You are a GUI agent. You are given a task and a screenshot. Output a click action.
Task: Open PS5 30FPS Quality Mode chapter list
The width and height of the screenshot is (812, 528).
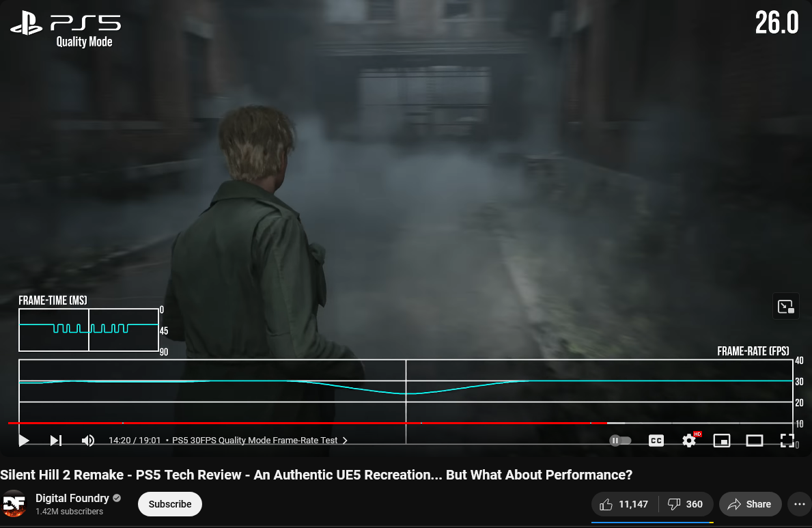tap(260, 441)
